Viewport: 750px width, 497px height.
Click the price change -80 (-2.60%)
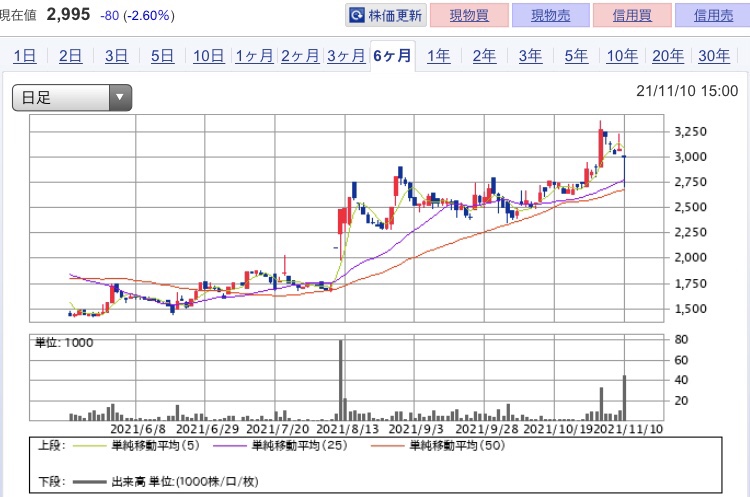click(x=137, y=16)
